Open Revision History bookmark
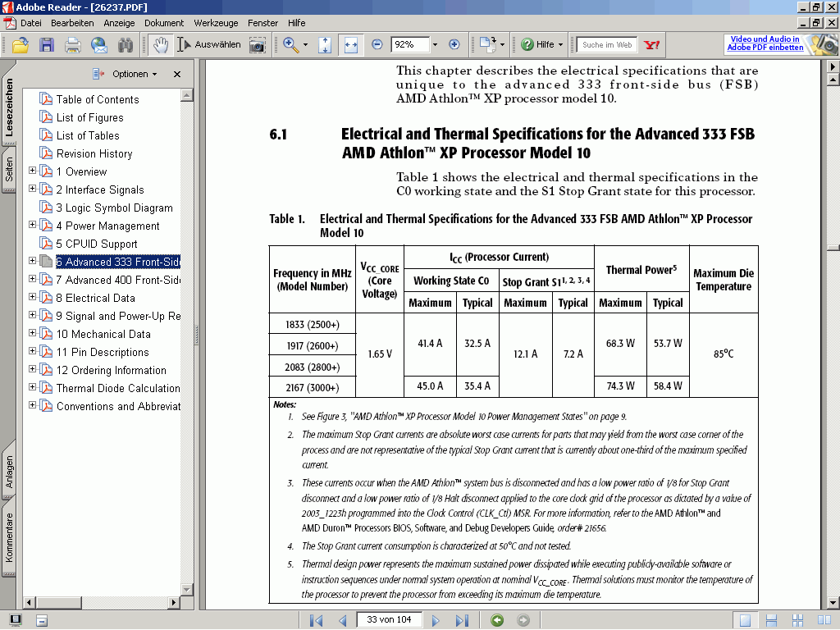This screenshot has width=840, height=630. tap(94, 153)
